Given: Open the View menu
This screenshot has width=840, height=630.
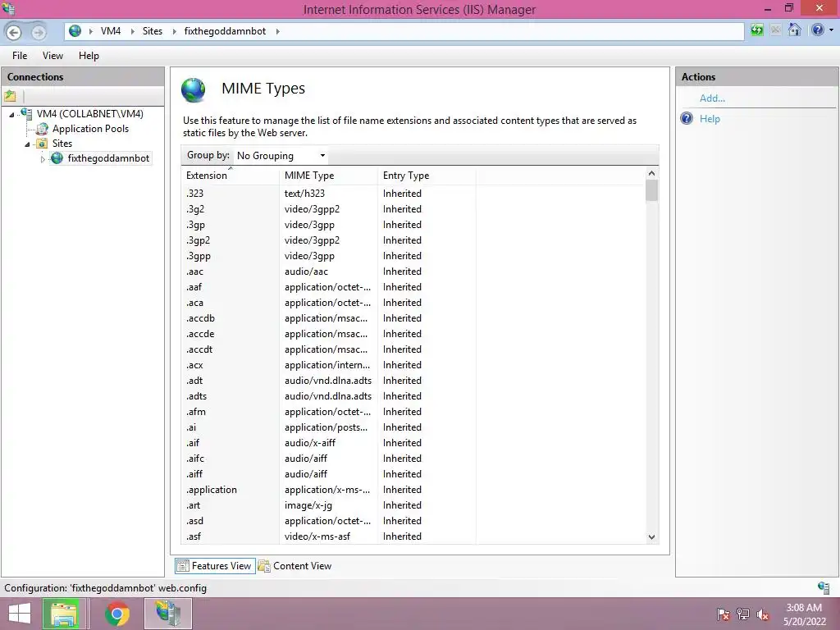Looking at the screenshot, I should pos(52,56).
